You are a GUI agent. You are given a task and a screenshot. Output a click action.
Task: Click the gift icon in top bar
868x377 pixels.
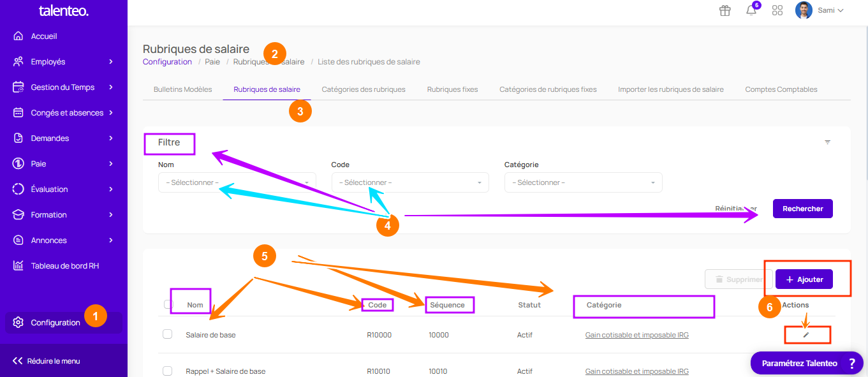click(725, 10)
